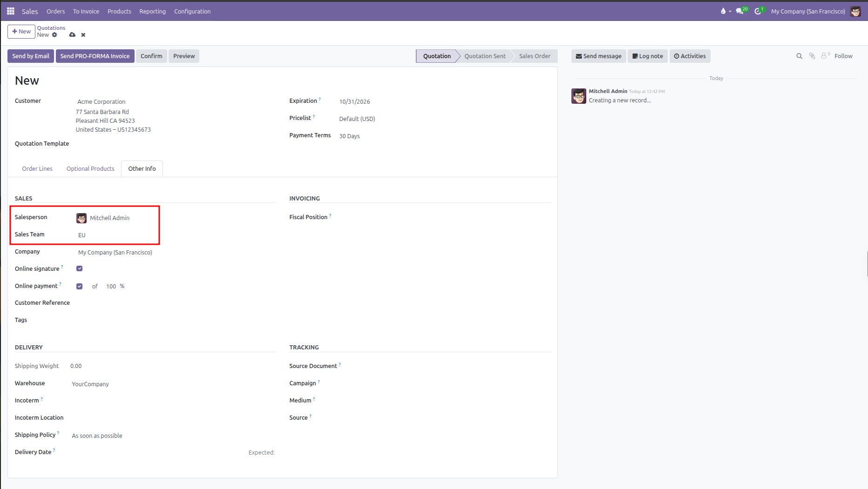The height and width of the screenshot is (489, 868).
Task: Click the Log note button
Action: point(648,56)
